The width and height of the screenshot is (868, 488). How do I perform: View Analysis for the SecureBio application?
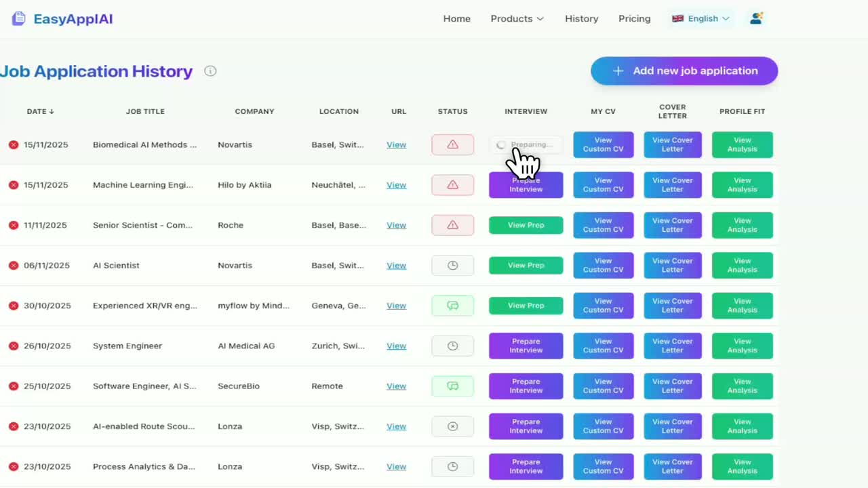[743, 386]
